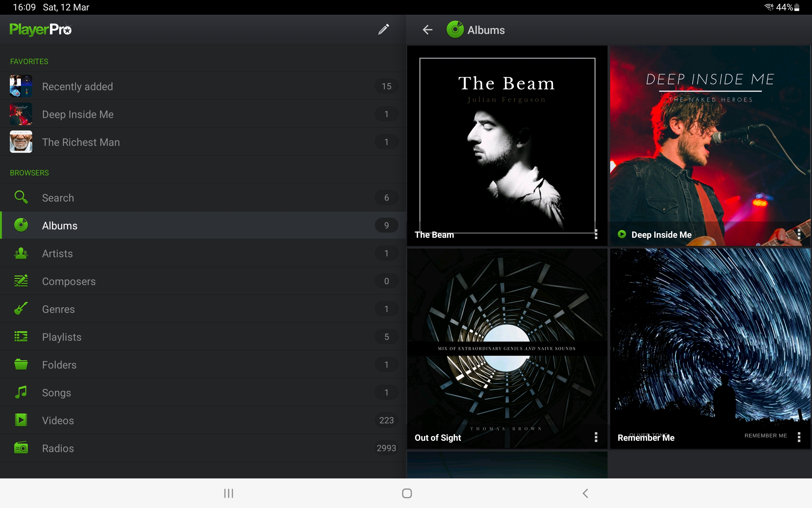Click the Composers label
This screenshot has height=508, width=812.
(x=68, y=281)
